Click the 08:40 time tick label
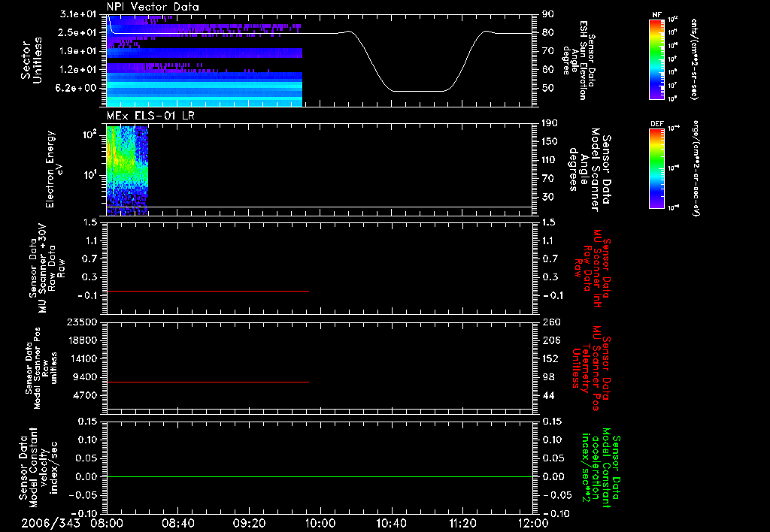Viewport: 770px width, 532px height. (x=177, y=523)
